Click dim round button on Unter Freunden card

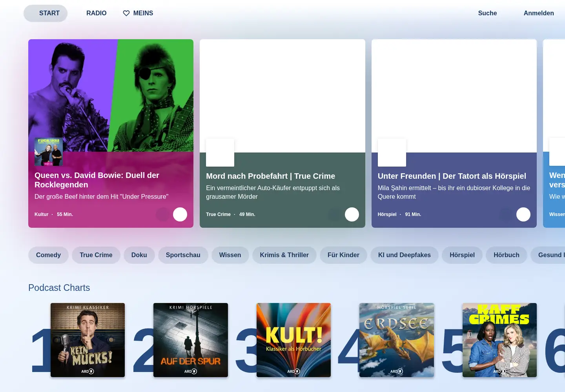coord(506,214)
